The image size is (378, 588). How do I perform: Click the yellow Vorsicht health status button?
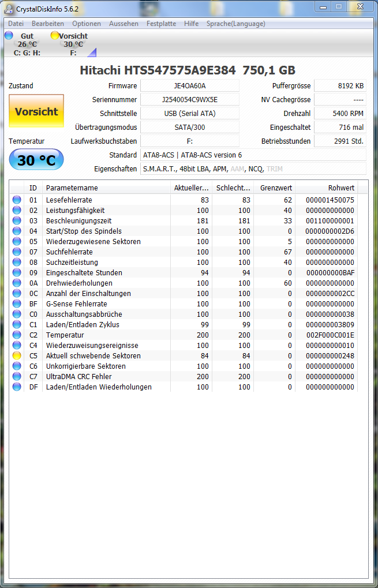36,111
